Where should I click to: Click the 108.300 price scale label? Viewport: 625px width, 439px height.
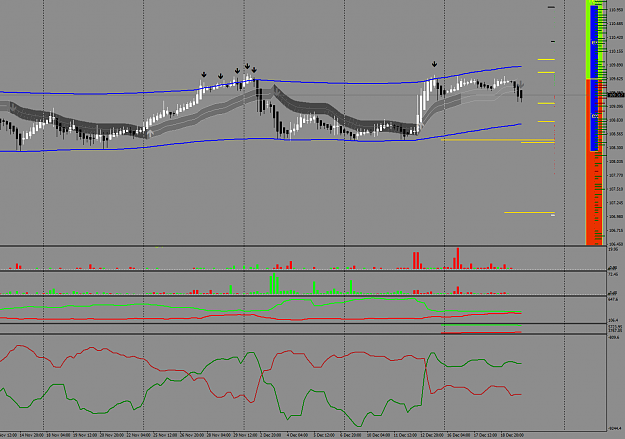pos(616,148)
